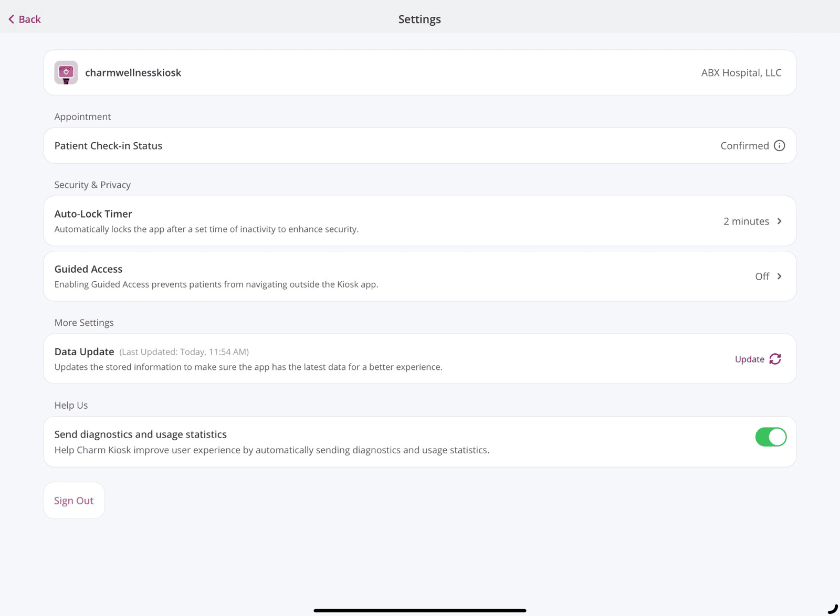Click the Sign Out button

[x=74, y=501]
